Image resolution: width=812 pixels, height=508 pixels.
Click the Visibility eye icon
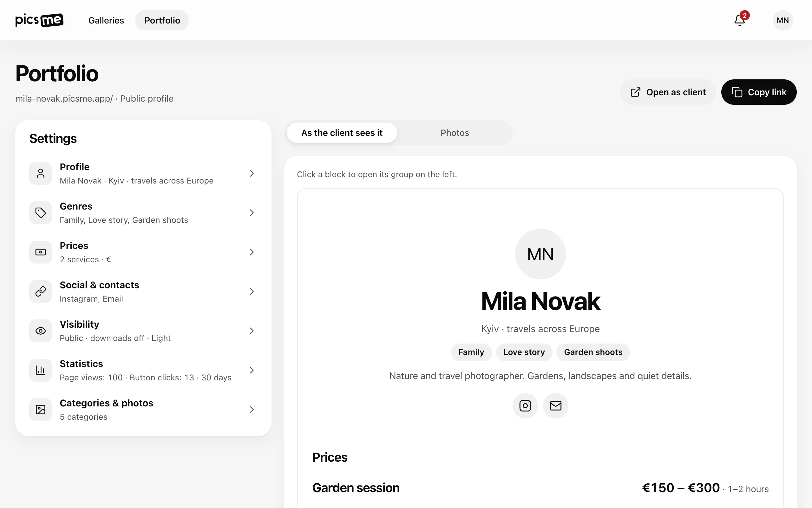41,331
